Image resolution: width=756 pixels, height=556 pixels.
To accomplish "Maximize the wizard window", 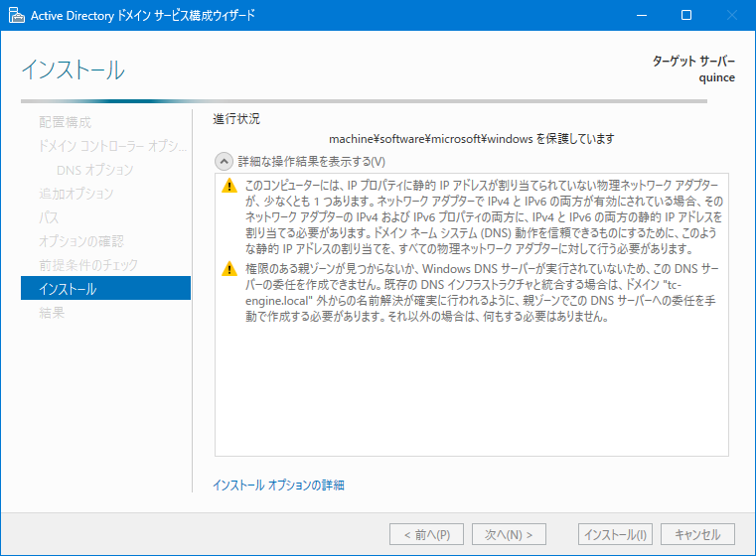I will click(686, 15).
